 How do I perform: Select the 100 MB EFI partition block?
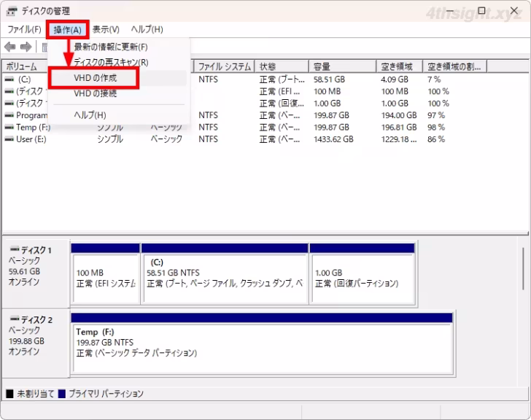(106, 273)
